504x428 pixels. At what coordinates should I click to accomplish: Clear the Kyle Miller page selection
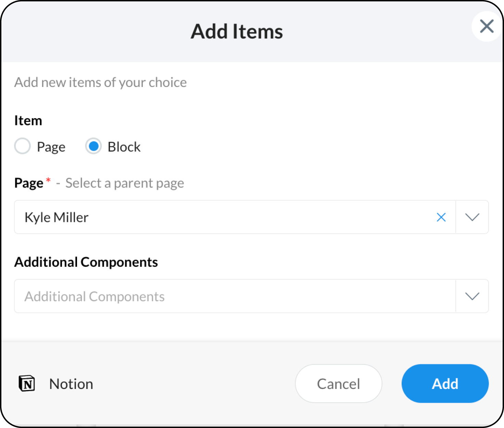click(x=441, y=217)
